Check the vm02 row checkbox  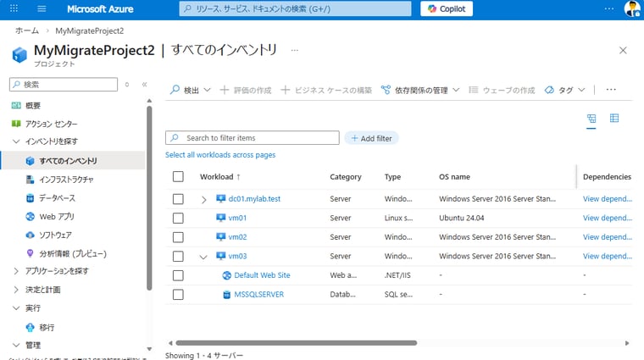click(178, 237)
